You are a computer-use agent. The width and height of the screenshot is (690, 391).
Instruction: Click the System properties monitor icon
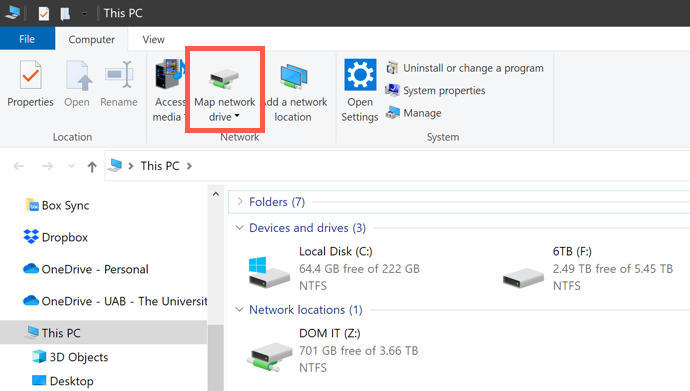[392, 90]
